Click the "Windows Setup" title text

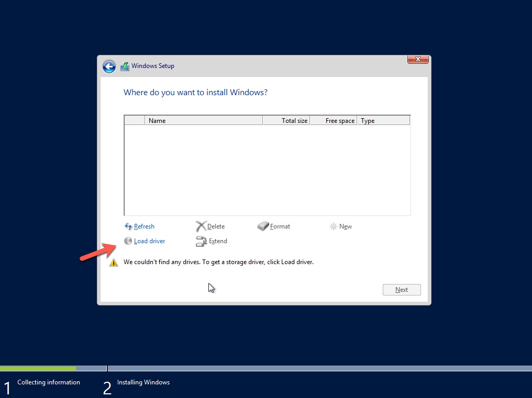tap(153, 66)
